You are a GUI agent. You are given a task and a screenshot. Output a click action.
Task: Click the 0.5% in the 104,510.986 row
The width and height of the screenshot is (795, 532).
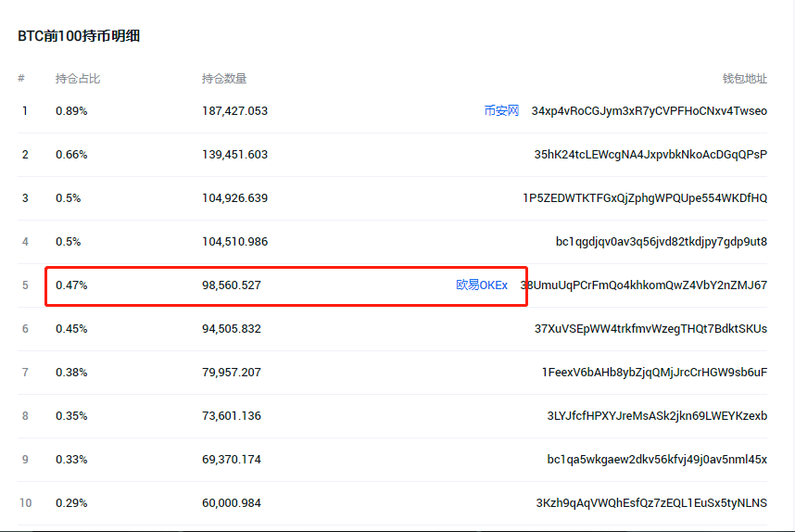(x=68, y=242)
